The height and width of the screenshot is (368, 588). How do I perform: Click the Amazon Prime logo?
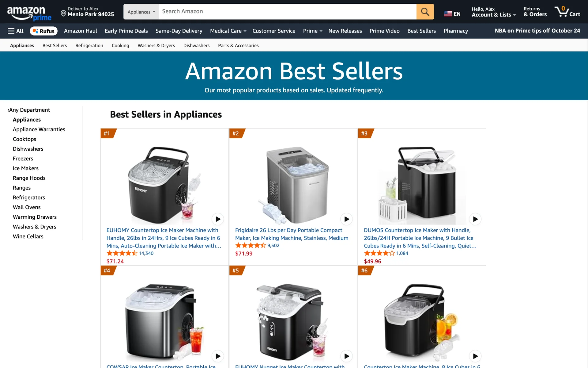[29, 13]
